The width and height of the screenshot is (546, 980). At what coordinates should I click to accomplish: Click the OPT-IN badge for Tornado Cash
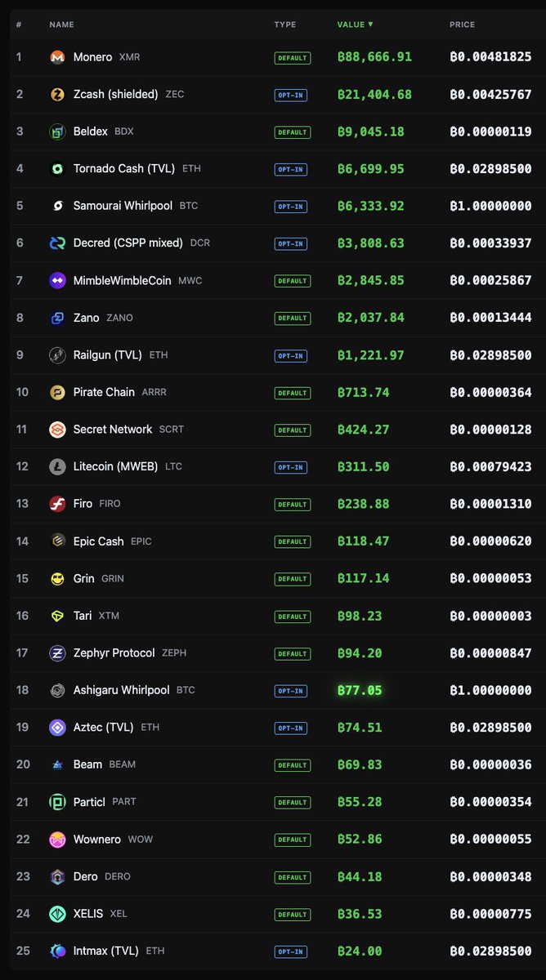coord(291,170)
